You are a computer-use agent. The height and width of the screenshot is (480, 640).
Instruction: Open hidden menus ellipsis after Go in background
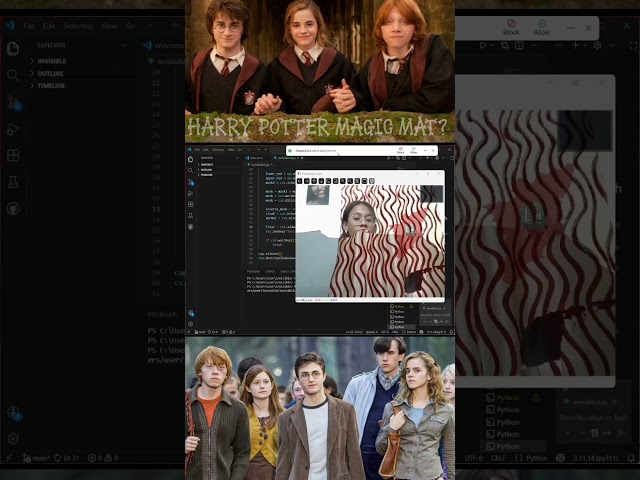(150, 26)
